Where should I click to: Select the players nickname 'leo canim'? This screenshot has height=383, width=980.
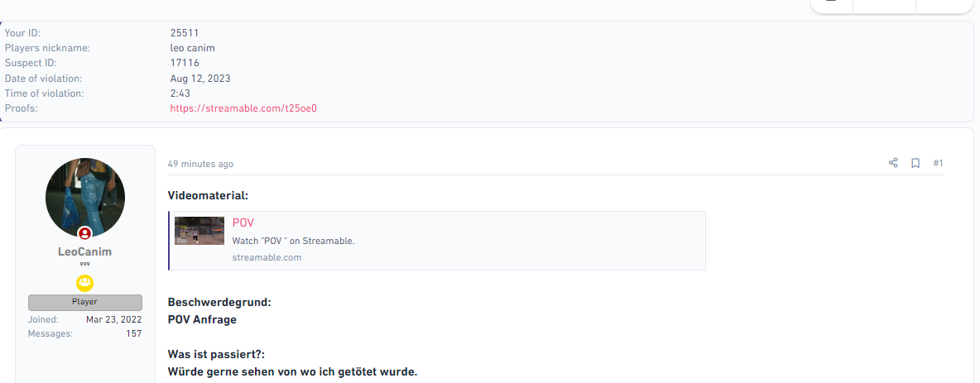click(193, 48)
